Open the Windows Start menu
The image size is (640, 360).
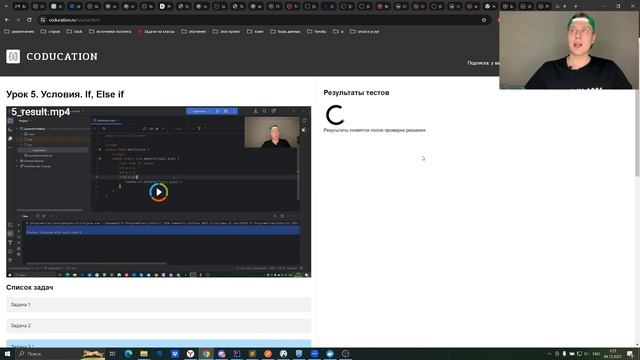click(x=7, y=354)
